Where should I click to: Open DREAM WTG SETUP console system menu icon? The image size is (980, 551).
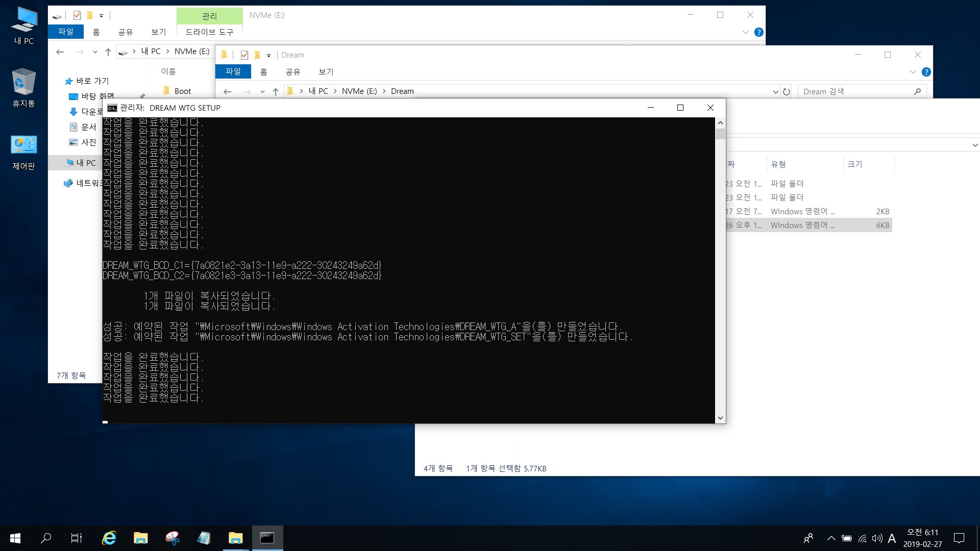pos(112,108)
